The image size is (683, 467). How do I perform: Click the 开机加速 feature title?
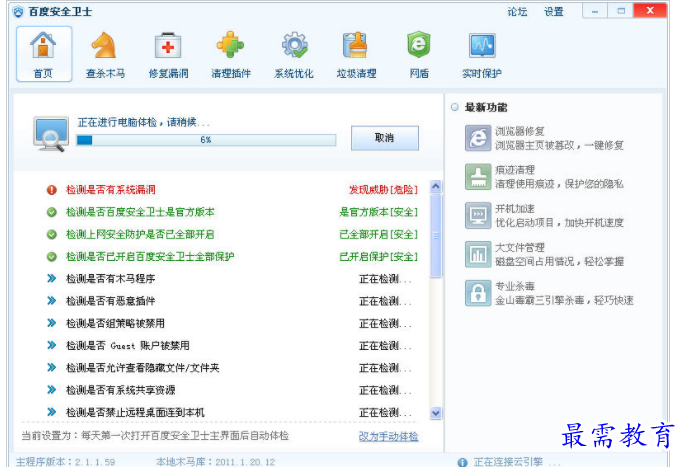pos(515,209)
